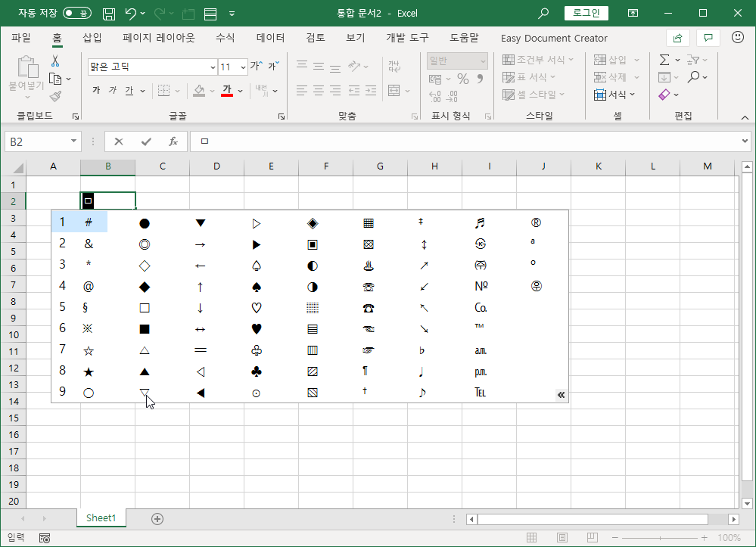Screen dimensions: 756x547
Task: Click the Undo arrow icon
Action: (x=131, y=14)
